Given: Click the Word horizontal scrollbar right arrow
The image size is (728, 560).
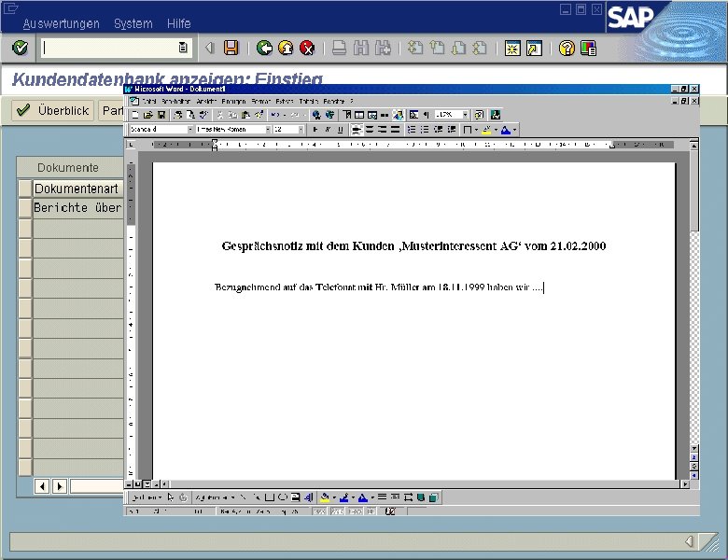Looking at the screenshot, I should pyautogui.click(x=686, y=483).
